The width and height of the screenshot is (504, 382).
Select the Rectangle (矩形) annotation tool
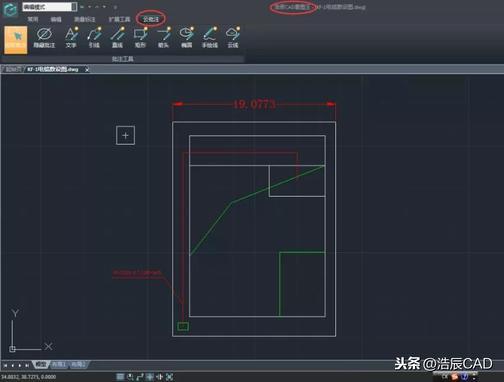[x=140, y=38]
